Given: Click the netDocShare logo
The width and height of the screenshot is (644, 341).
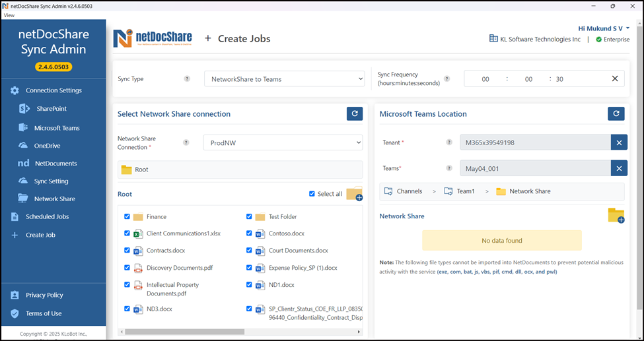Looking at the screenshot, I should tap(153, 38).
